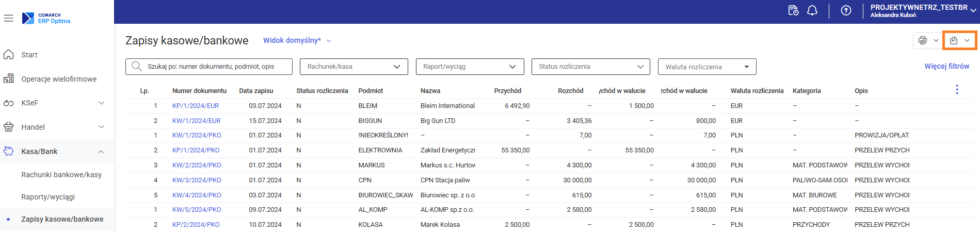
Task: Click the document clock icon in header
Action: (793, 10)
